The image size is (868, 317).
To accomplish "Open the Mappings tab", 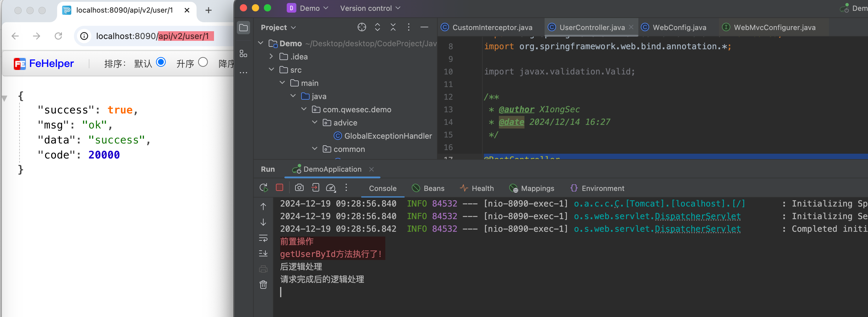I will [532, 189].
